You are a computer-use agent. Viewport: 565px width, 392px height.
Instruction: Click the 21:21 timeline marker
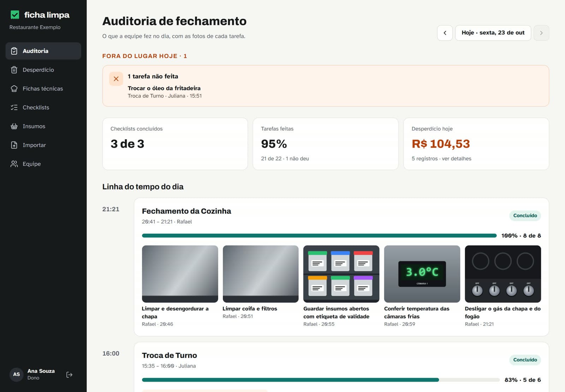coord(111,209)
